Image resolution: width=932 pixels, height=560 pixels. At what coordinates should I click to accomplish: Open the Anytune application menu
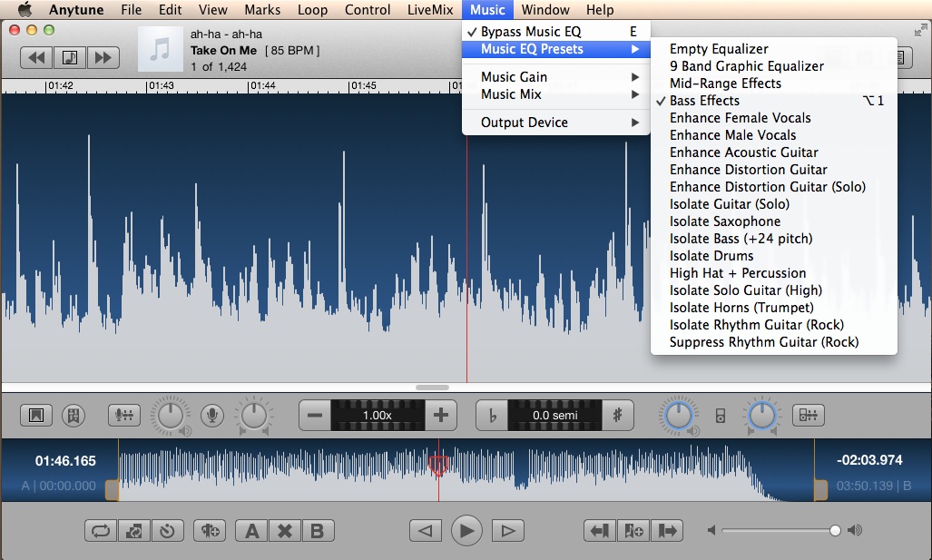[76, 9]
